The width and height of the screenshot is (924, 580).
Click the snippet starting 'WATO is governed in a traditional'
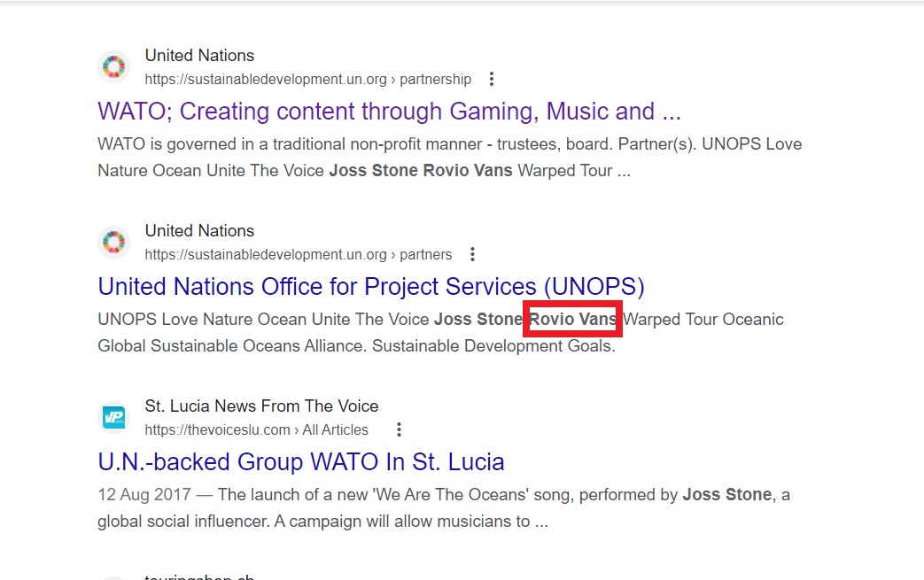(x=450, y=158)
